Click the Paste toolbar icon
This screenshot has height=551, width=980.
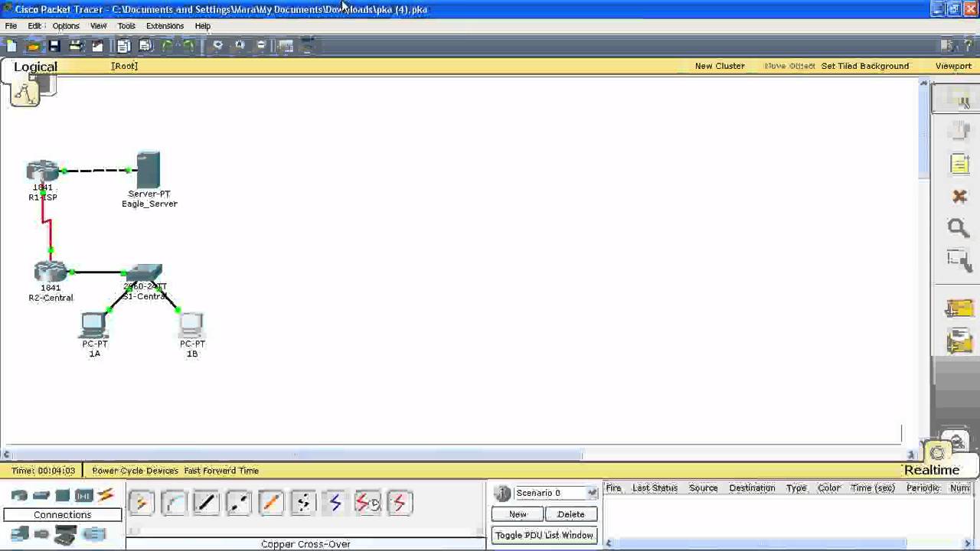(145, 46)
